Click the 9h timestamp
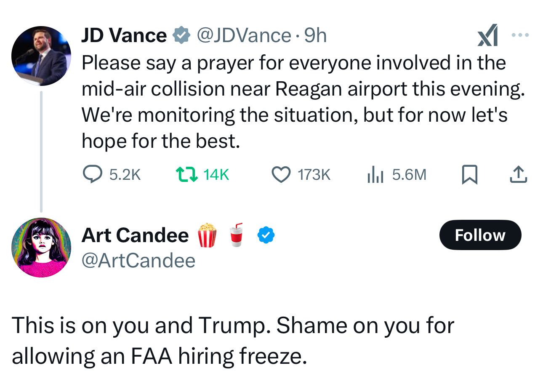 click(x=316, y=35)
